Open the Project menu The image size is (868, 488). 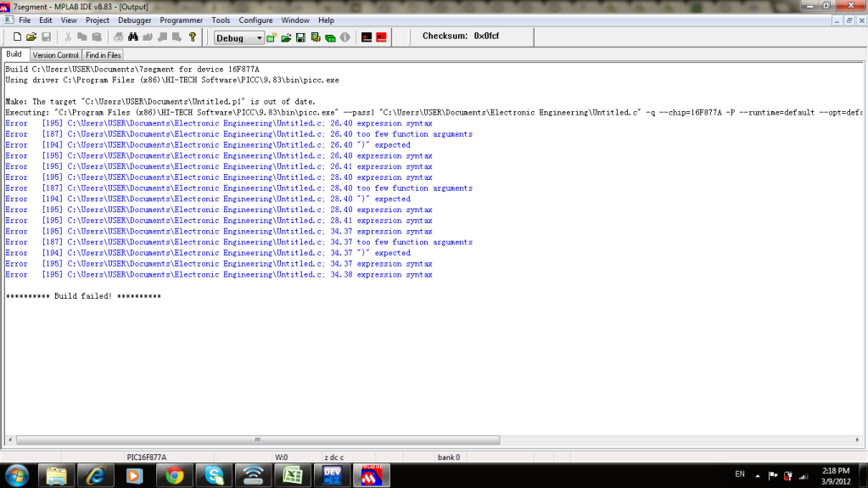tap(98, 20)
